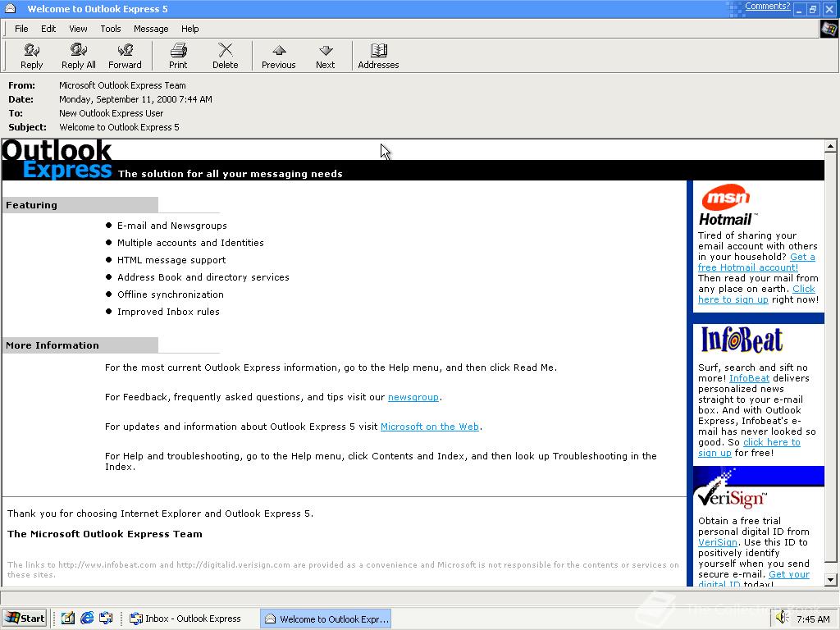Image resolution: width=840 pixels, height=630 pixels.
Task: Follow the newsgroup link
Action: point(413,397)
